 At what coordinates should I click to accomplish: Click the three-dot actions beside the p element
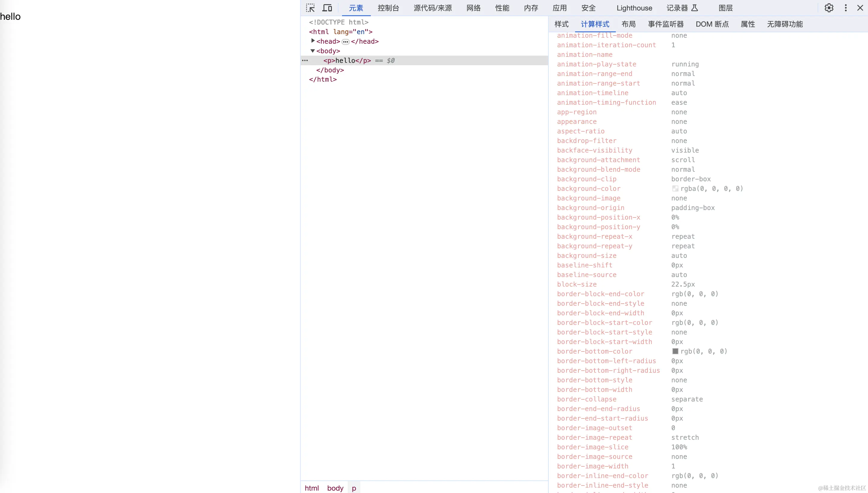point(305,61)
